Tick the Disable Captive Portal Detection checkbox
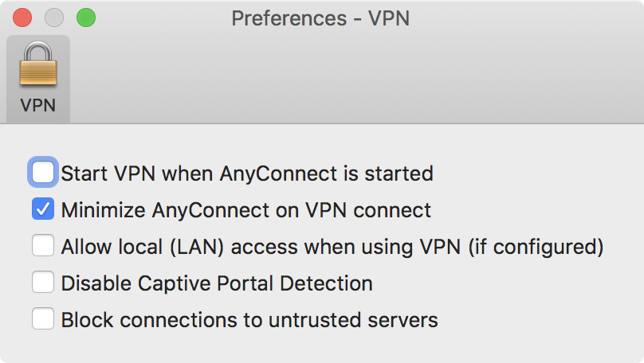 pos(43,282)
